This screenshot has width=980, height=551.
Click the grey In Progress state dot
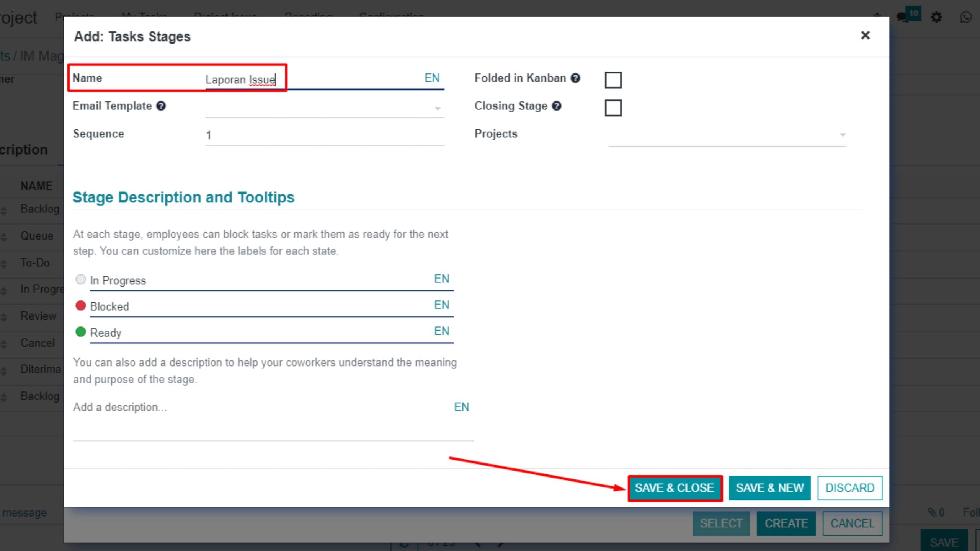(80, 279)
